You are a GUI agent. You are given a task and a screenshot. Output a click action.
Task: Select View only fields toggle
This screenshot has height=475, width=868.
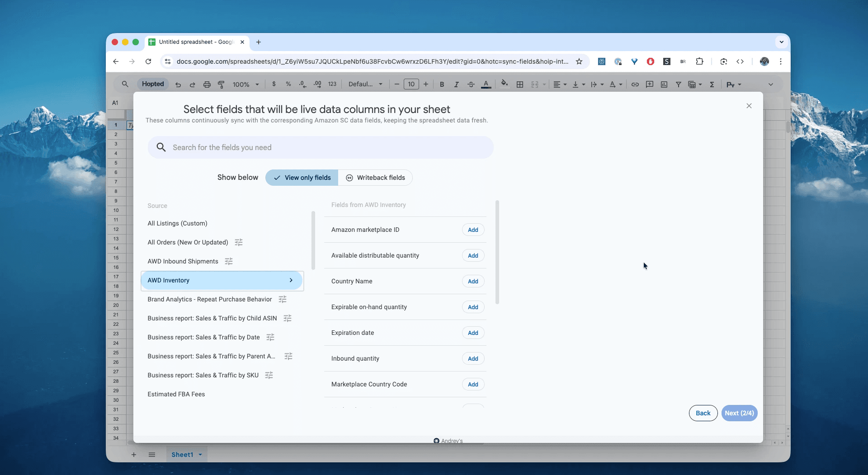(x=302, y=178)
